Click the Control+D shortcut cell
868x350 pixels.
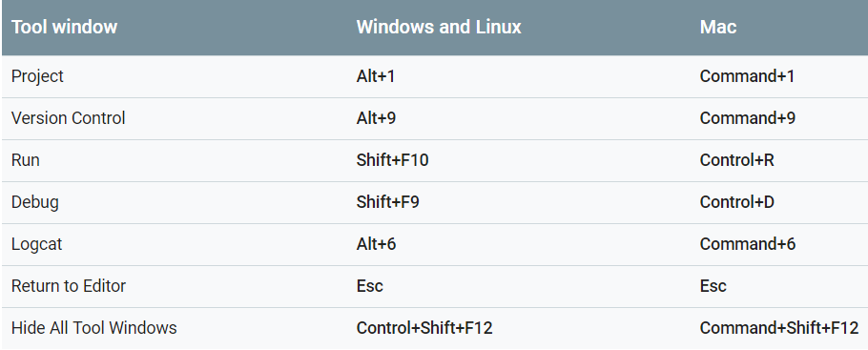(736, 202)
